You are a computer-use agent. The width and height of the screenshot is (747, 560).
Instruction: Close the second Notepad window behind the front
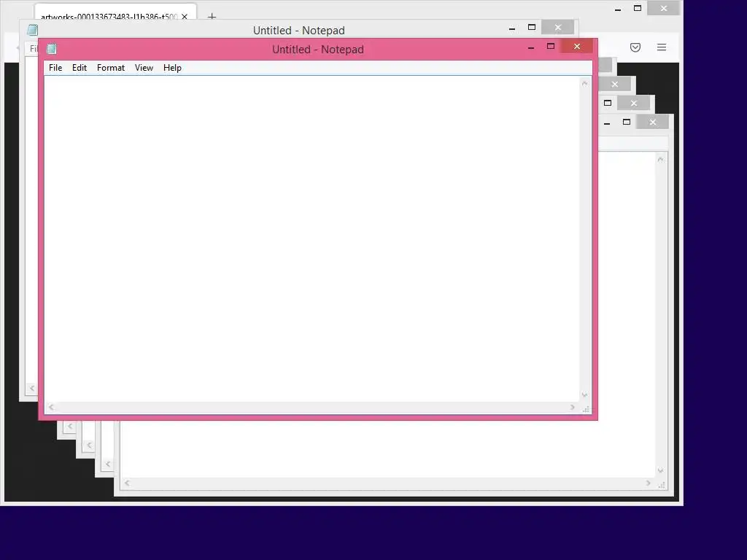click(x=557, y=27)
